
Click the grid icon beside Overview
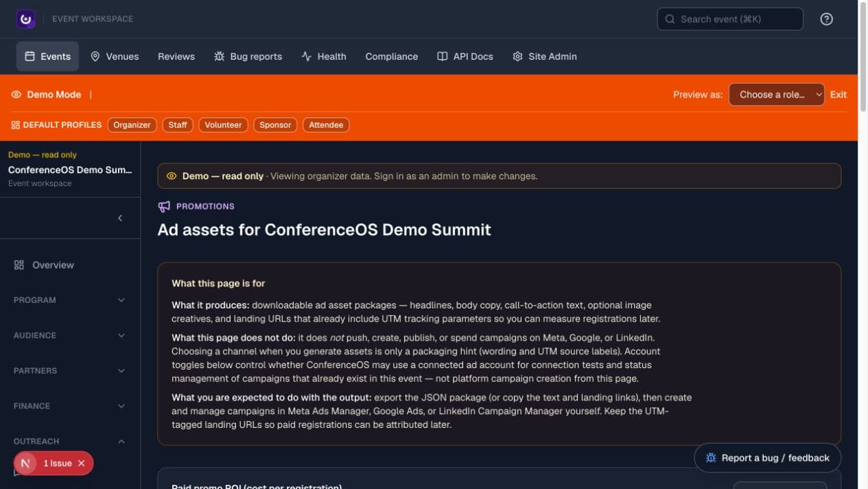[19, 265]
